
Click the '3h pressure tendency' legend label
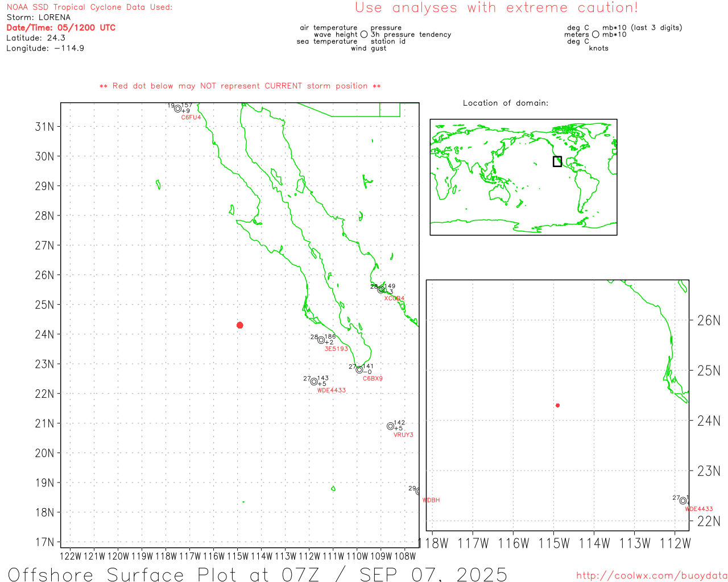click(411, 35)
